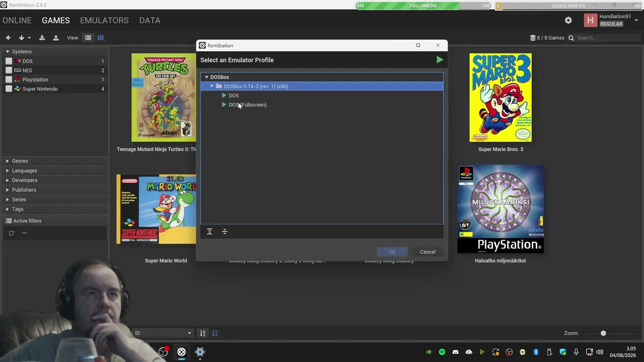Click the import tray icon in toolbar
Image resolution: width=644 pixels, height=362 pixels.
(42, 38)
